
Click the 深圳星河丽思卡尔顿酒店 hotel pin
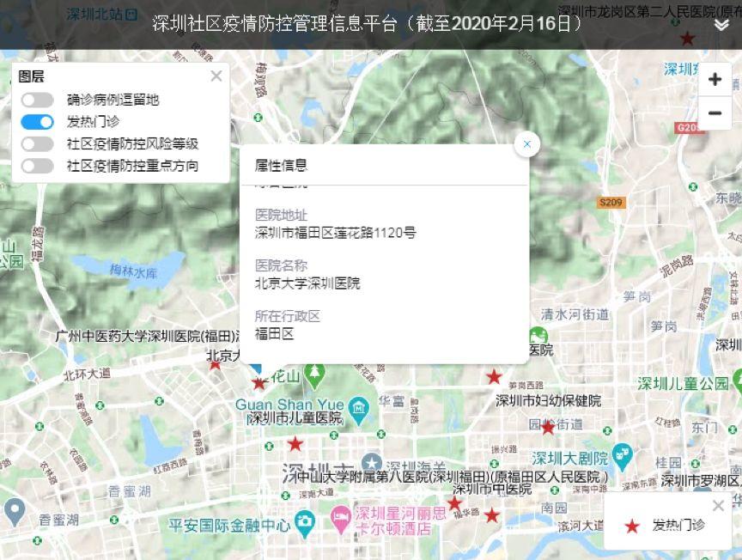tap(339, 520)
